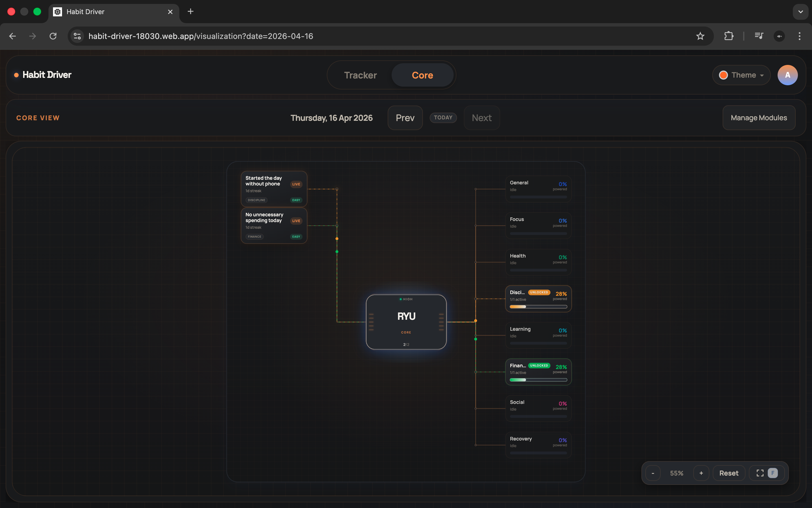The image size is (812, 508).
Task: Click the Next day button
Action: coord(482,118)
